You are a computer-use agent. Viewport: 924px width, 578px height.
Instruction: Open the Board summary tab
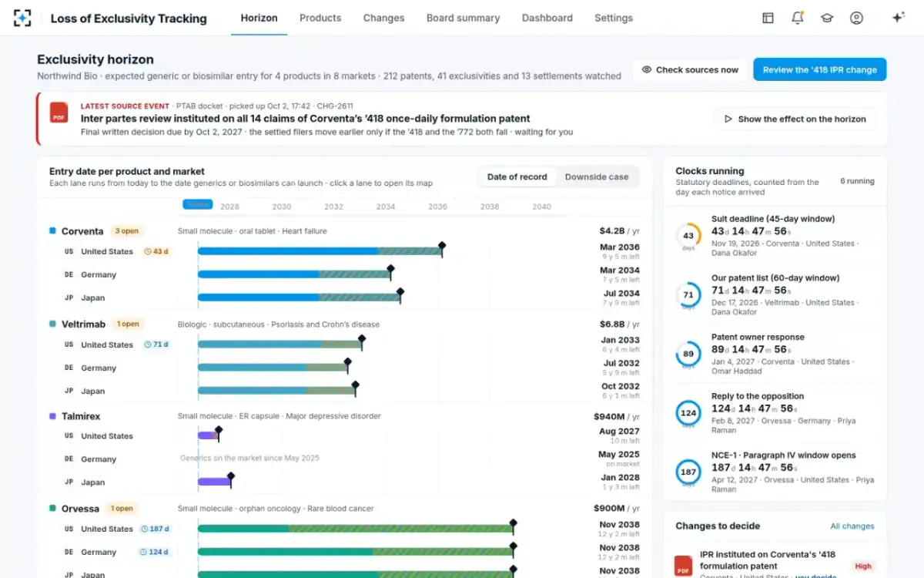463,18
